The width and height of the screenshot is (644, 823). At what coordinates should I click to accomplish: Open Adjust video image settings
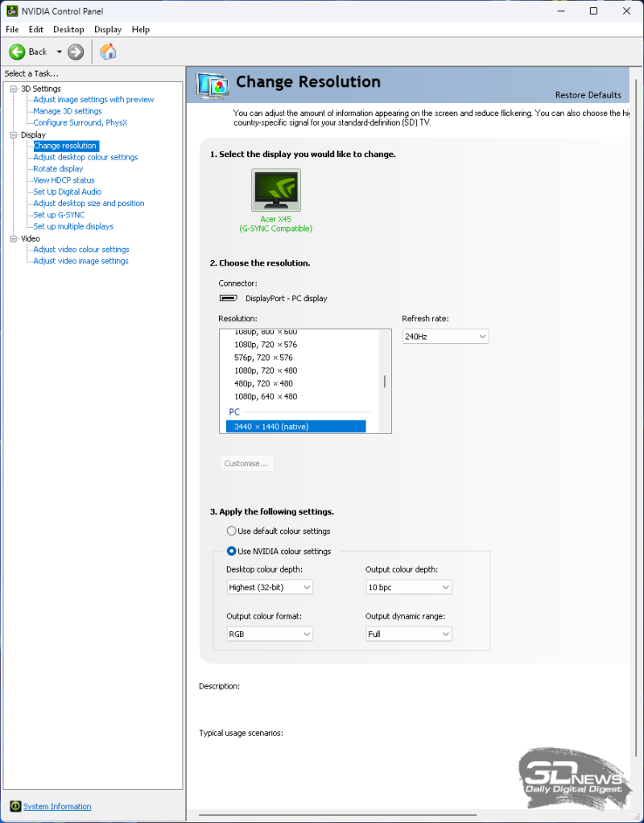pos(80,261)
